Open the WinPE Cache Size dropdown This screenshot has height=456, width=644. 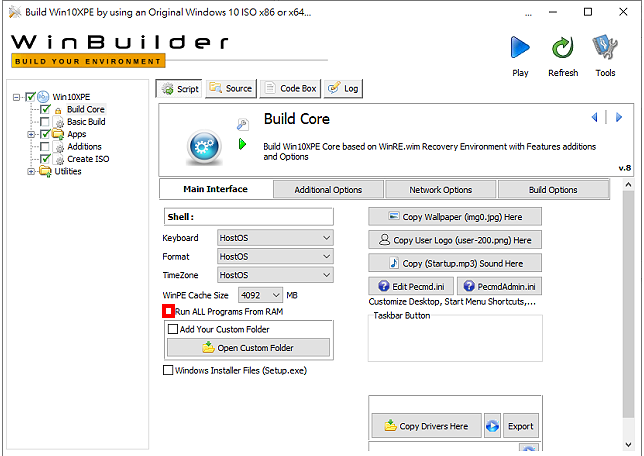point(260,295)
